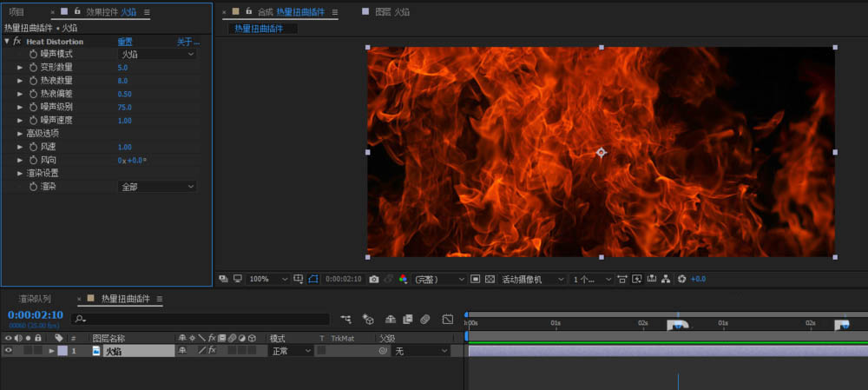This screenshot has width=868, height=390.
Task: Toggle draft 3D icon in timeline
Action: [367, 319]
